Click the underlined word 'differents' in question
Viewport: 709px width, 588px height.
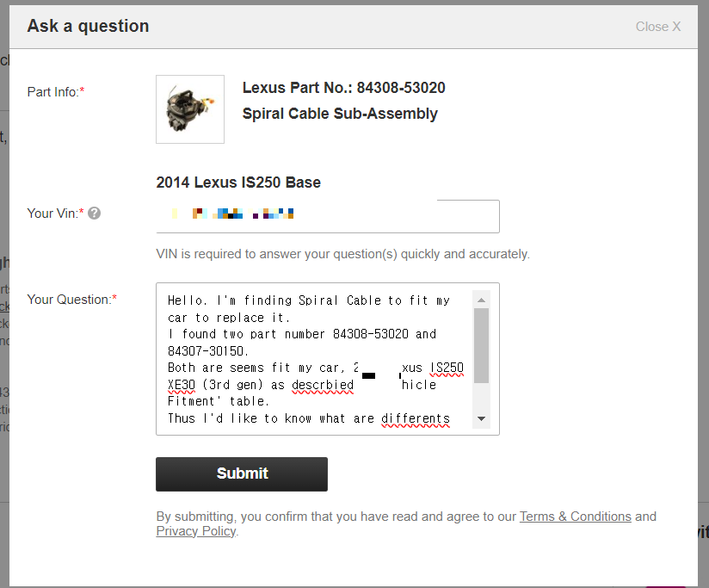click(416, 419)
